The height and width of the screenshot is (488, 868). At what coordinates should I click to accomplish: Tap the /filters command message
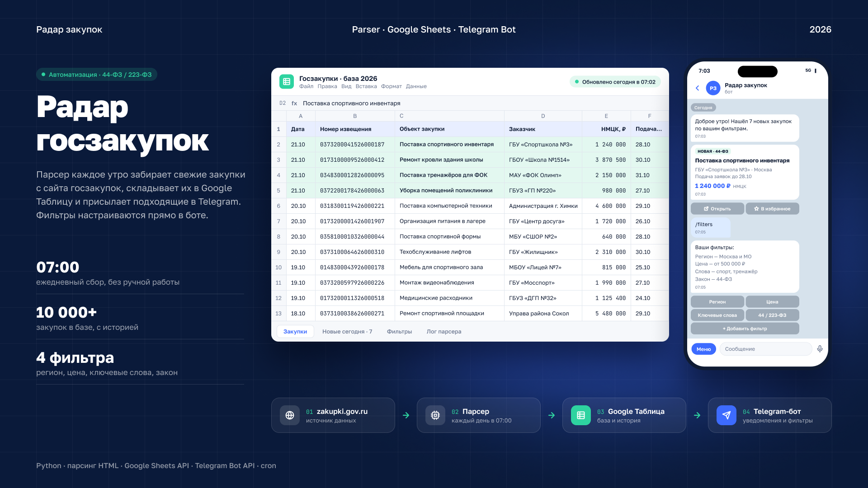point(710,228)
